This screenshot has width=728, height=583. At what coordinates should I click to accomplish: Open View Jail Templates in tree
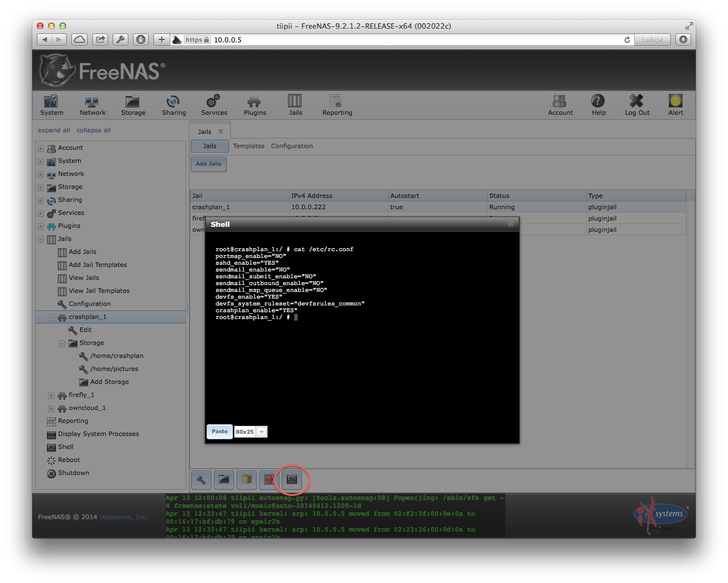coord(99,291)
